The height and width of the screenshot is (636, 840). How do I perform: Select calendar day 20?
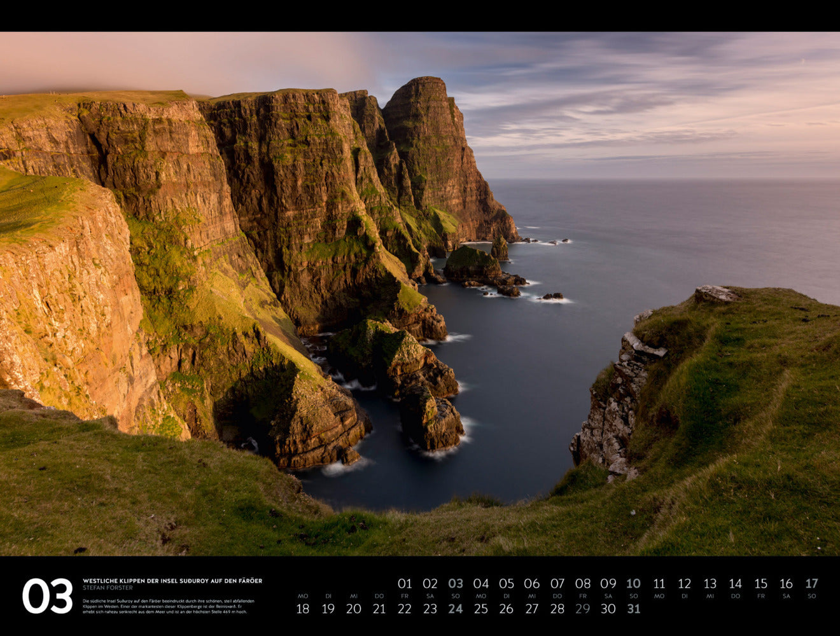(354, 609)
